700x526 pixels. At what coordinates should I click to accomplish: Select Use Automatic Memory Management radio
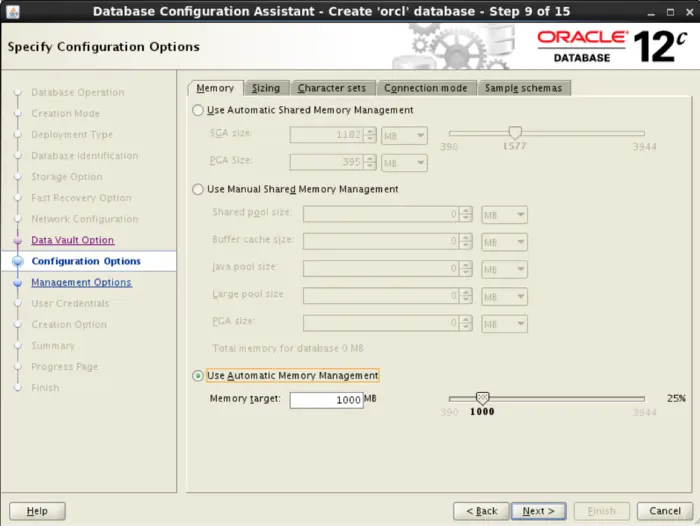(x=198, y=376)
